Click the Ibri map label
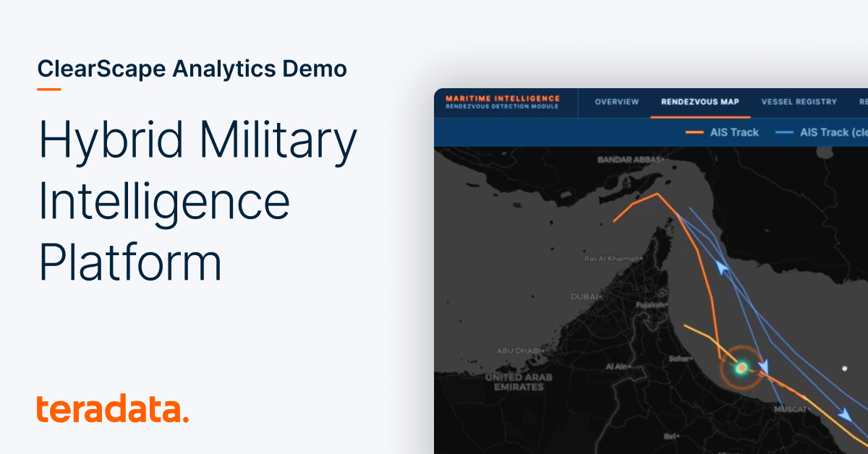Image resolution: width=868 pixels, height=454 pixels. 672,436
